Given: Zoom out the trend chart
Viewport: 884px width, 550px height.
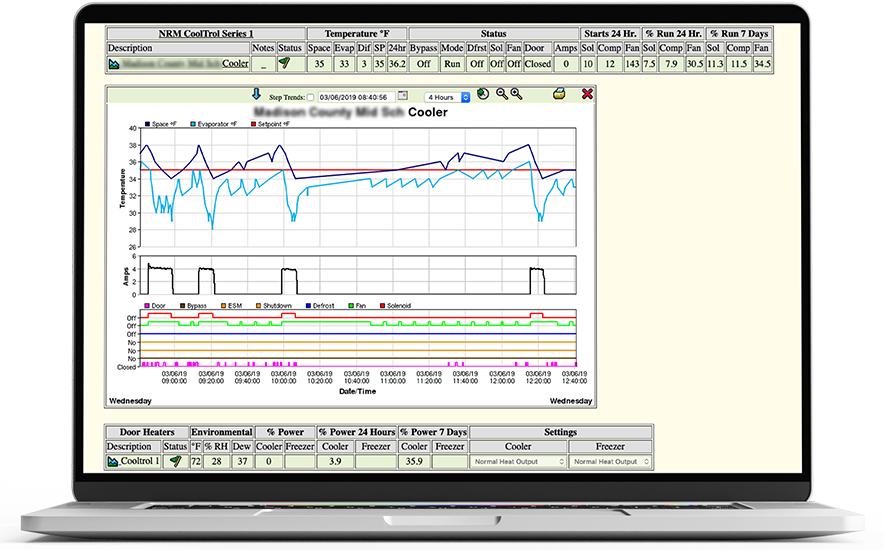Looking at the screenshot, I should pyautogui.click(x=501, y=94).
